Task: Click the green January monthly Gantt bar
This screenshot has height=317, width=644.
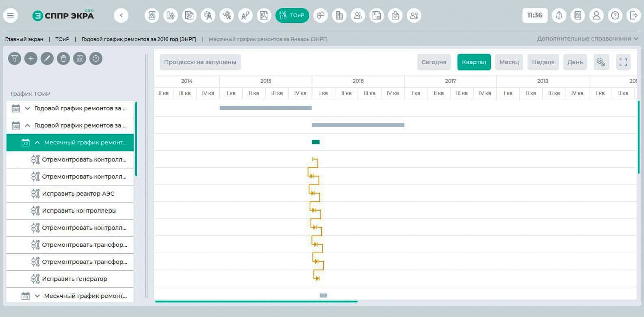Action: coord(316,142)
